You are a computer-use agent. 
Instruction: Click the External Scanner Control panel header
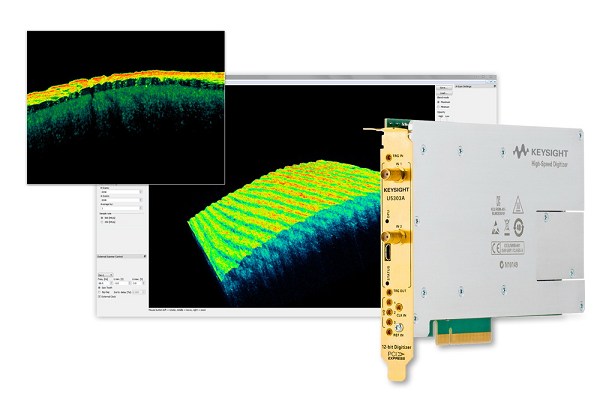[x=121, y=256]
